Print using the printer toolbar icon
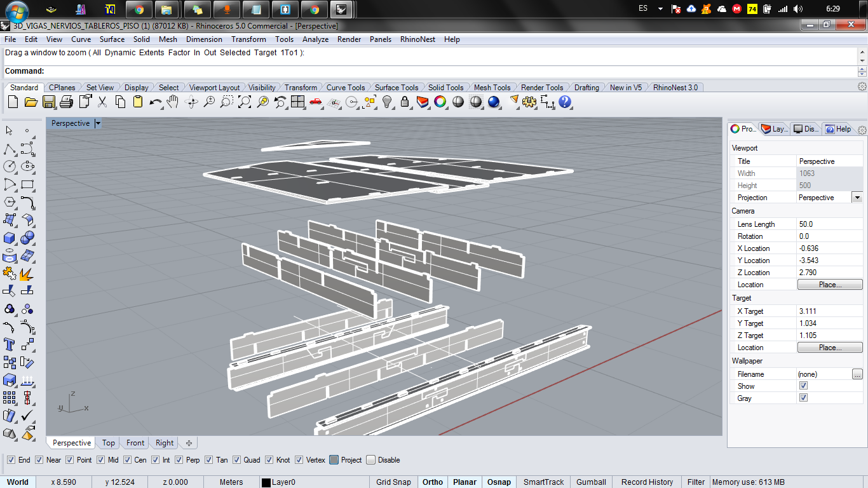This screenshot has width=868, height=488. click(x=67, y=102)
